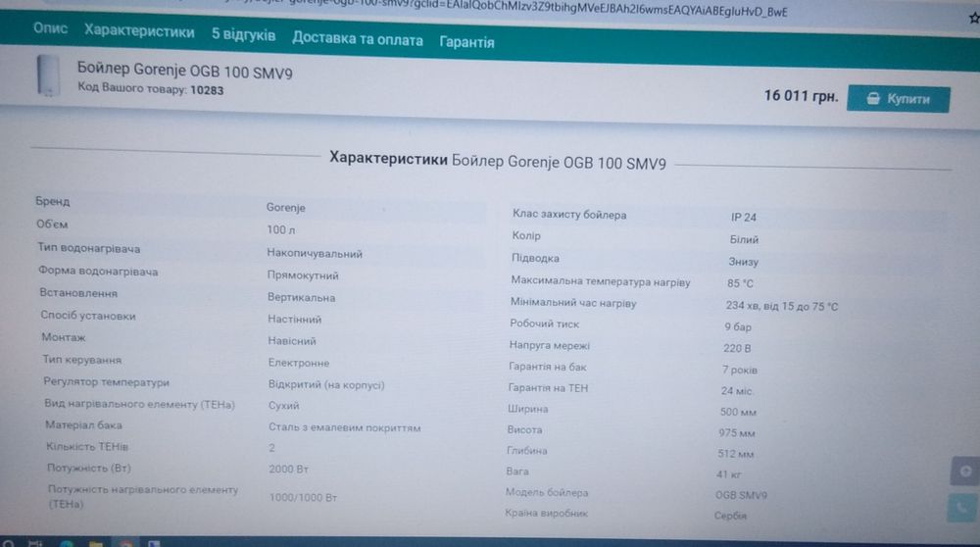Click the price 16 011 грн.
The width and height of the screenshot is (980, 547).
[x=801, y=96]
